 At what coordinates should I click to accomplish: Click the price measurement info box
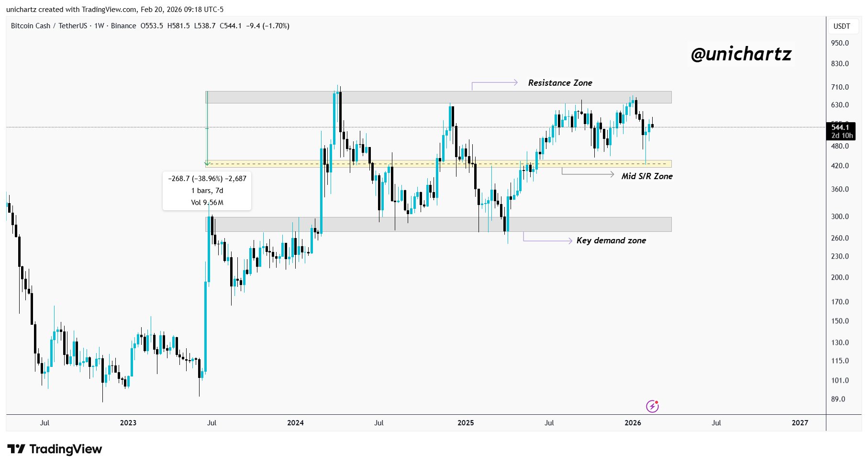point(207,191)
